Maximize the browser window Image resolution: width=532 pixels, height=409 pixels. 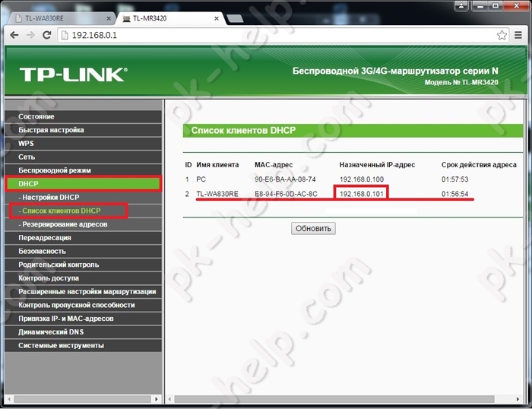496,6
